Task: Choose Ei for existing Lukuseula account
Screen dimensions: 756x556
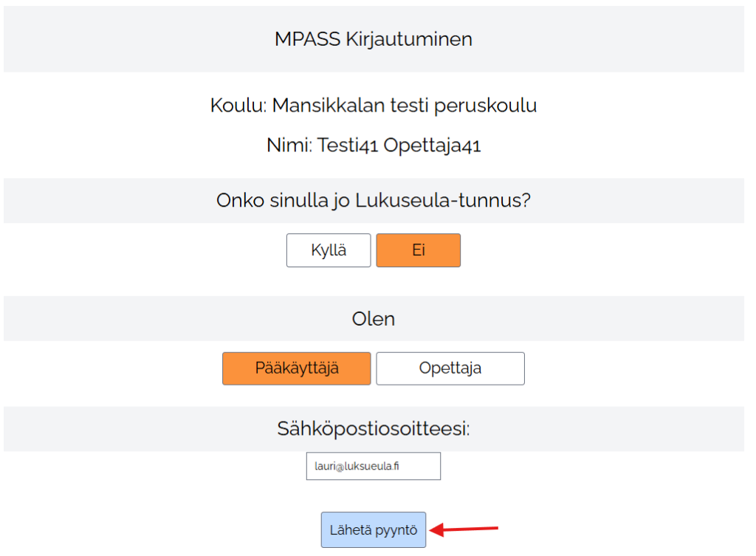Action: 418,250
